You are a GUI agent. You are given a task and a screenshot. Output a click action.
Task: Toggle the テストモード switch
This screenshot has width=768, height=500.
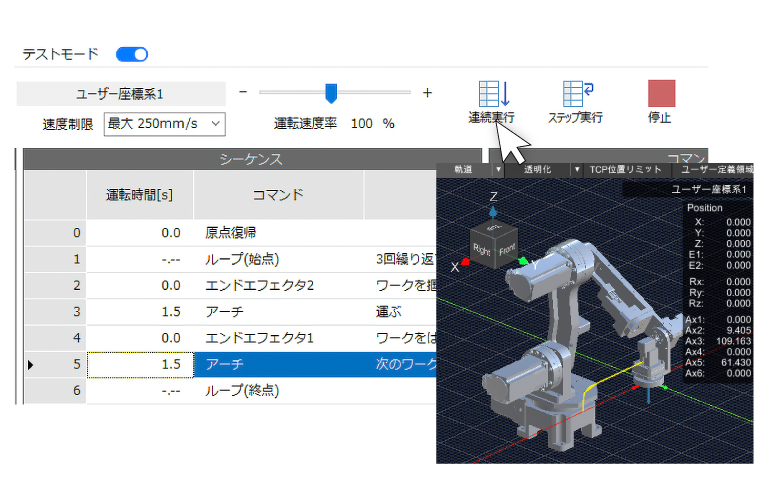click(x=132, y=54)
